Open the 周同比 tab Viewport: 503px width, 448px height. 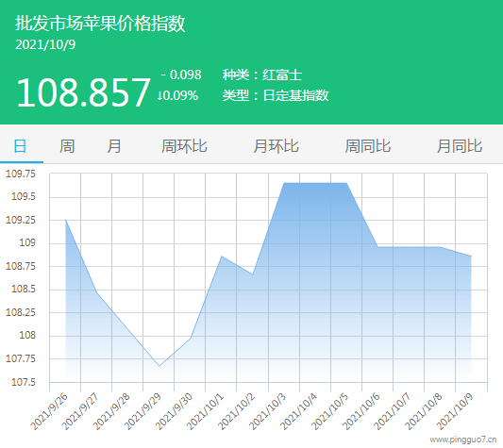click(368, 146)
